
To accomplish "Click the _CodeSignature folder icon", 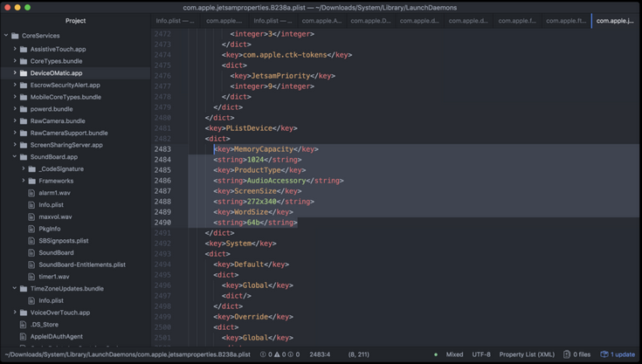I will (32, 169).
